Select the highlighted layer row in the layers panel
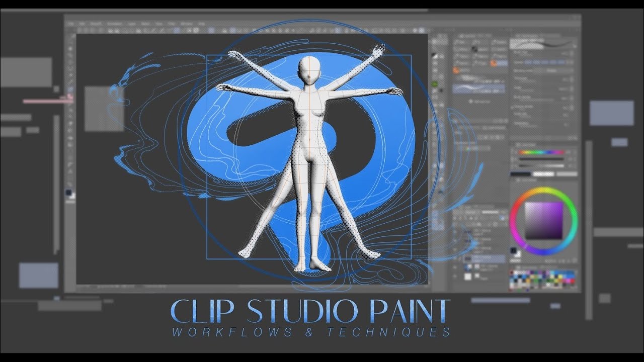Image resolution: width=644 pixels, height=362 pixels. pyautogui.click(x=484, y=258)
